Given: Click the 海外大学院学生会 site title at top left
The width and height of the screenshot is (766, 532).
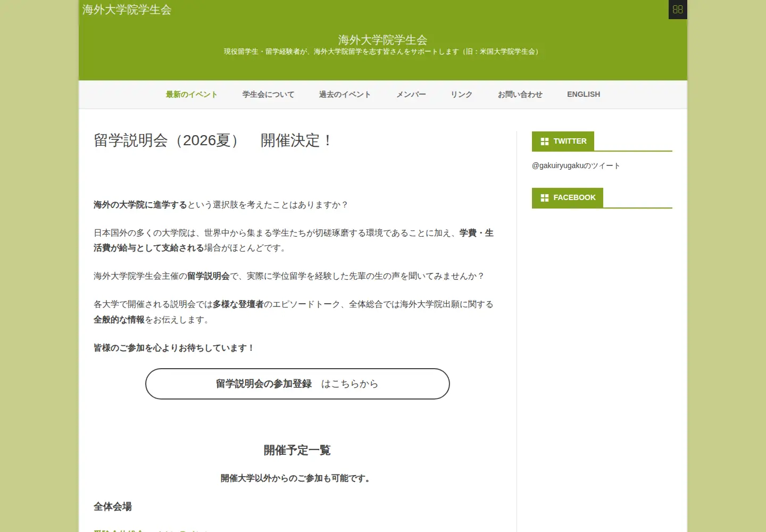Looking at the screenshot, I should (x=127, y=10).
